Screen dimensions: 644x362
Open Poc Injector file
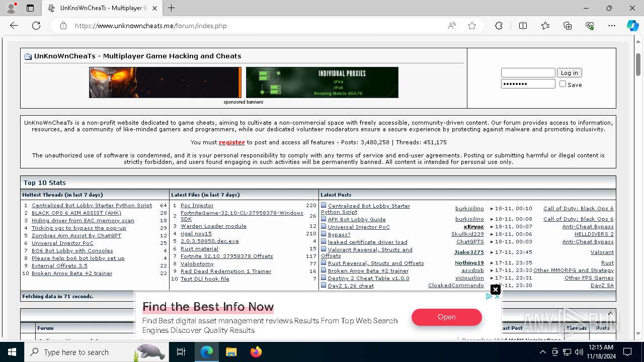pyautogui.click(x=197, y=205)
